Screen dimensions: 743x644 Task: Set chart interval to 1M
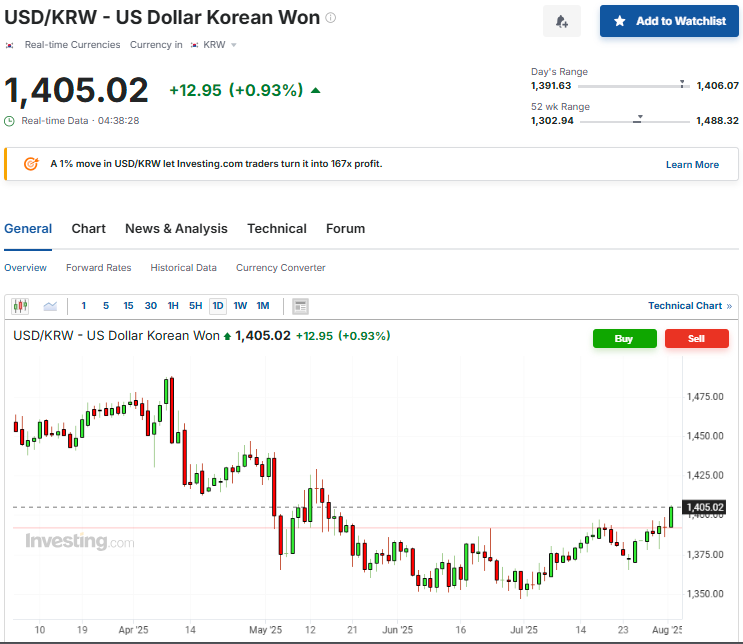tap(263, 306)
